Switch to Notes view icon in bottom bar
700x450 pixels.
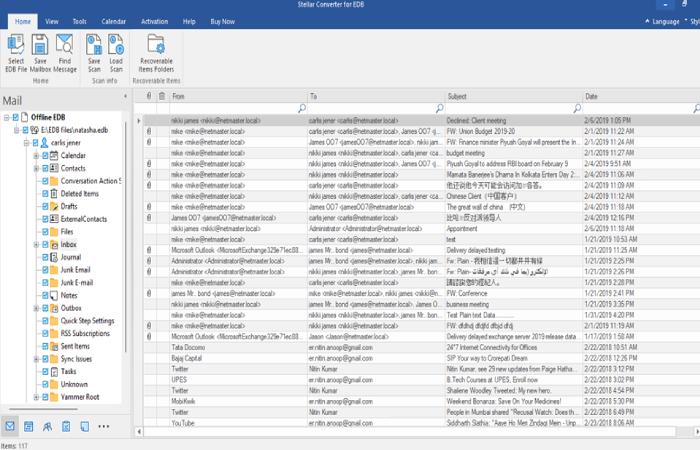[x=84, y=426]
